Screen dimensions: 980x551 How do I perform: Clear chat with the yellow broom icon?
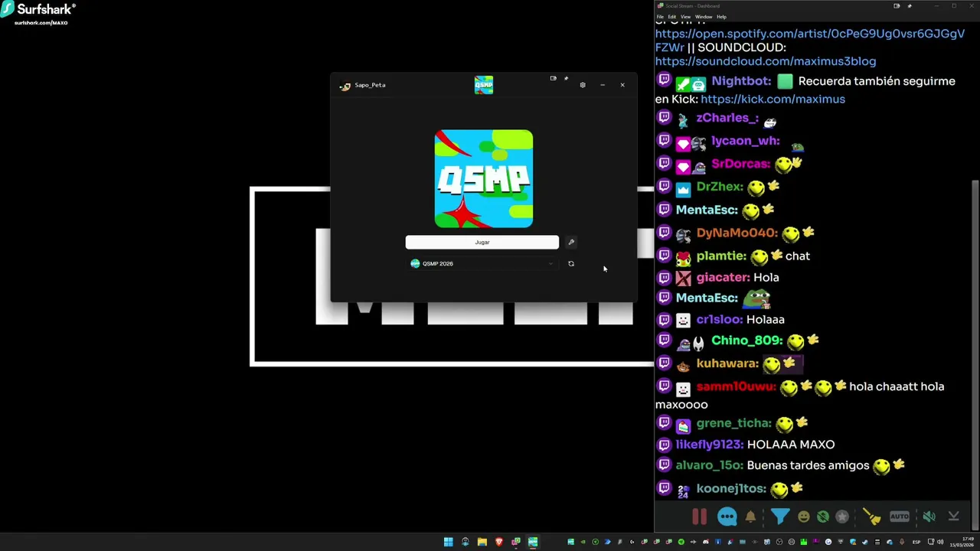[872, 517]
